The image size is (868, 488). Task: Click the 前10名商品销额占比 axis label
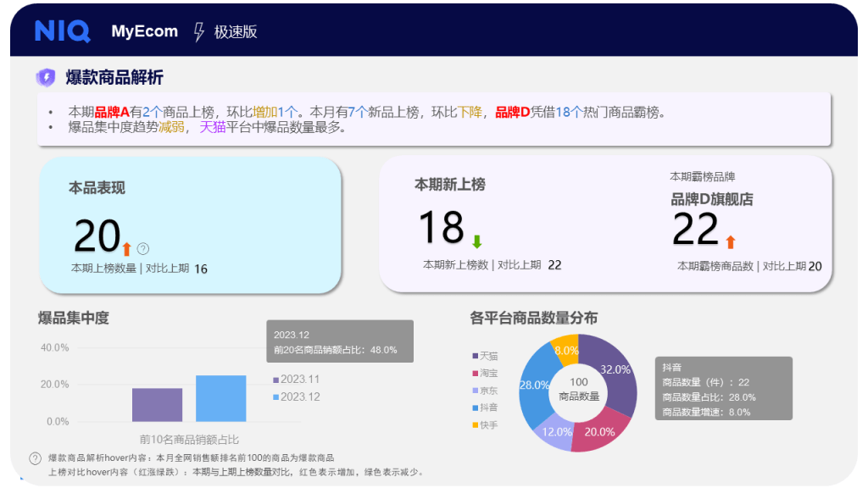coord(189,440)
